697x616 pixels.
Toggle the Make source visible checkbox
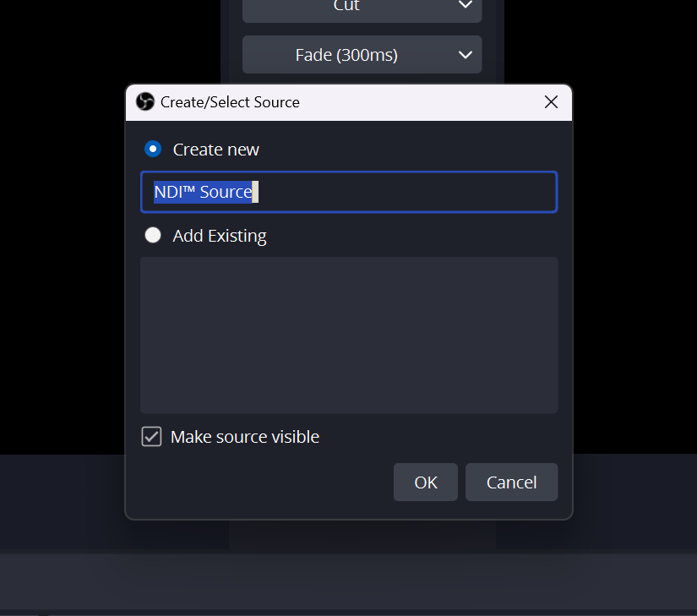[x=151, y=437]
